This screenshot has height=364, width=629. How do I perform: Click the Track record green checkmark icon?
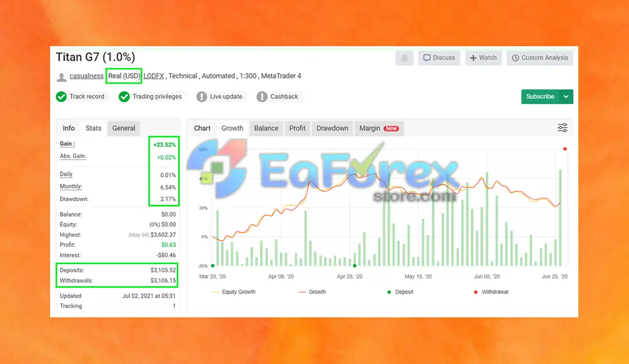pyautogui.click(x=61, y=97)
